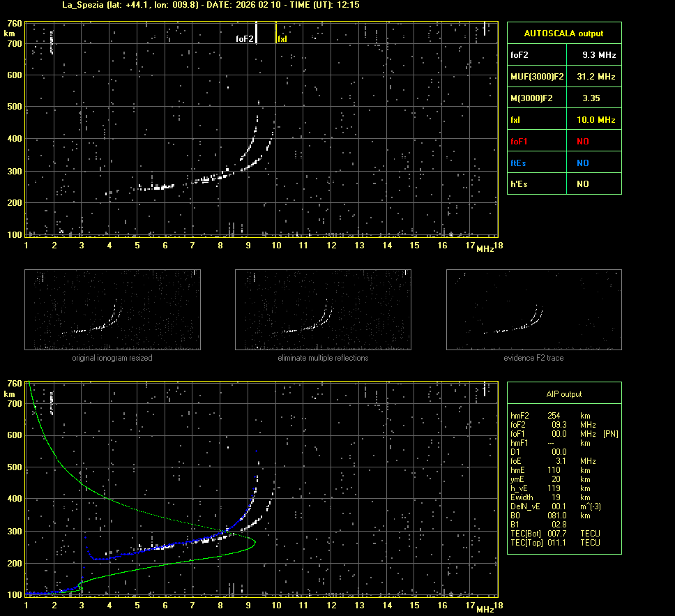Select the yellow fxI 10.0 MHz row
The height and width of the screenshot is (616, 675).
point(563,120)
